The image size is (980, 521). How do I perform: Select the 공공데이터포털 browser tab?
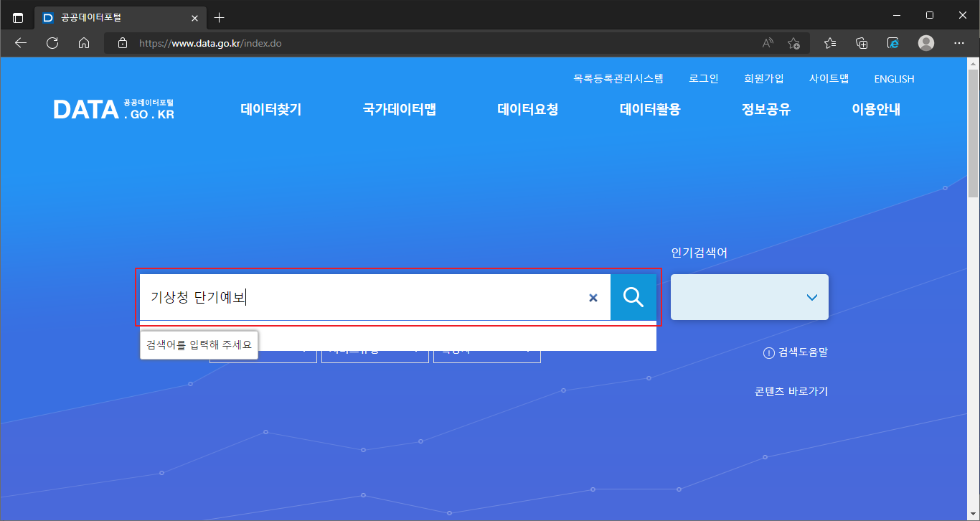click(120, 17)
